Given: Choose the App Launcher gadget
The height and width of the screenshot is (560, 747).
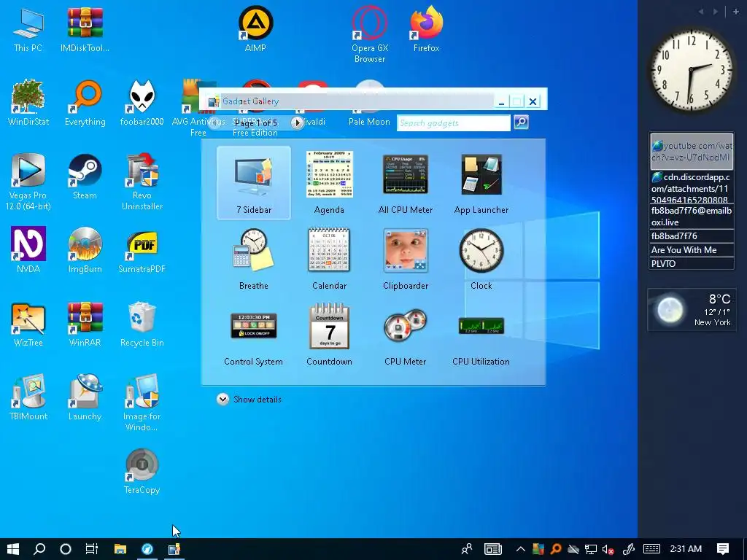Looking at the screenshot, I should click(481, 183).
